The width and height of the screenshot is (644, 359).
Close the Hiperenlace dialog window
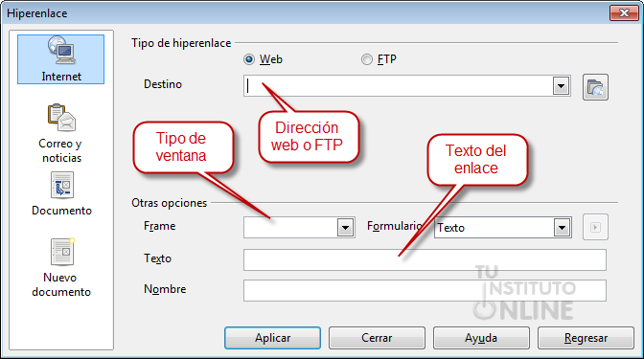click(x=624, y=12)
